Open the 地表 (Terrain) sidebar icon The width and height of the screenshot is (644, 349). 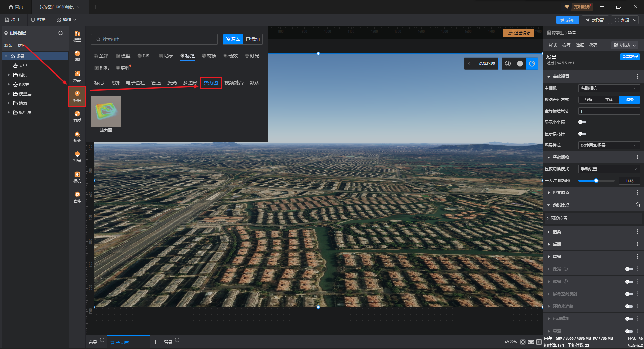point(77,76)
